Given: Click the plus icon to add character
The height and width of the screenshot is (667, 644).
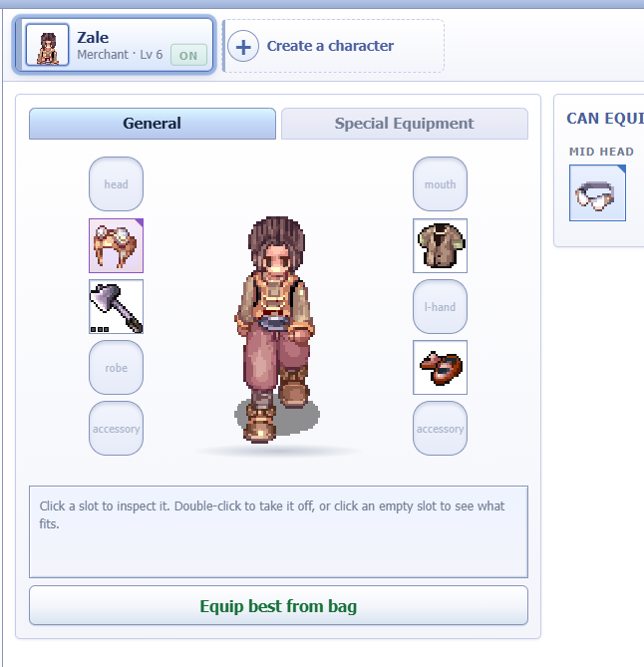Looking at the screenshot, I should [x=243, y=46].
